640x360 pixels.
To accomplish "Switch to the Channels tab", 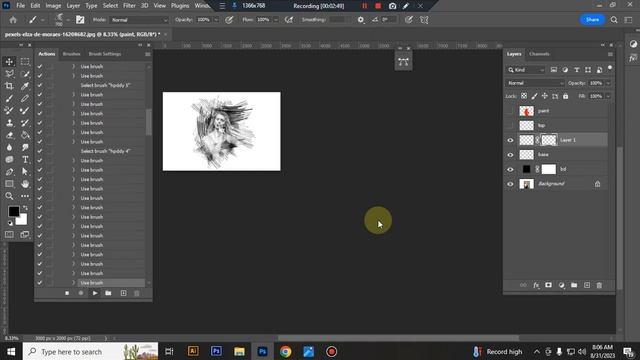I will click(x=539, y=54).
